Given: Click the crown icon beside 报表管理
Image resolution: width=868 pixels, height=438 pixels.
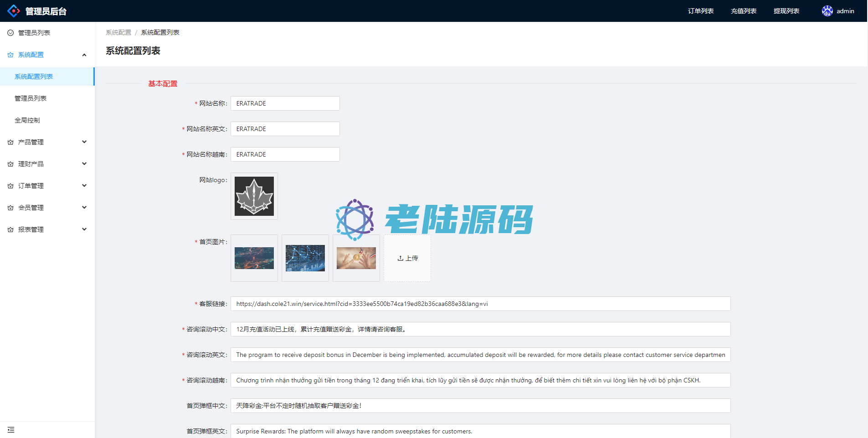Looking at the screenshot, I should [x=10, y=229].
